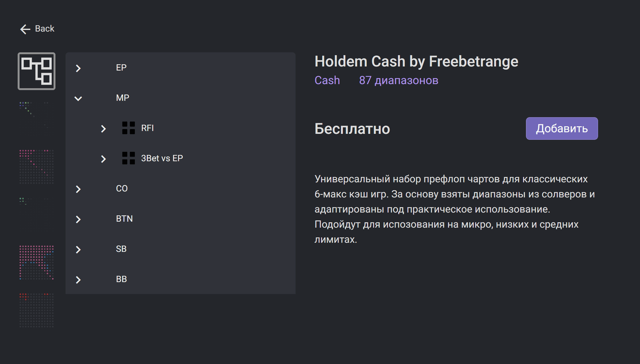
Task: Click the grid icon beside 3Bet vs EP
Action: tap(128, 158)
